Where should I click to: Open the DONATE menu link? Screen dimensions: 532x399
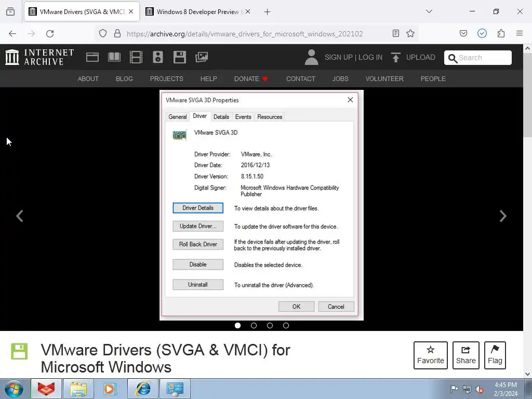coord(251,79)
